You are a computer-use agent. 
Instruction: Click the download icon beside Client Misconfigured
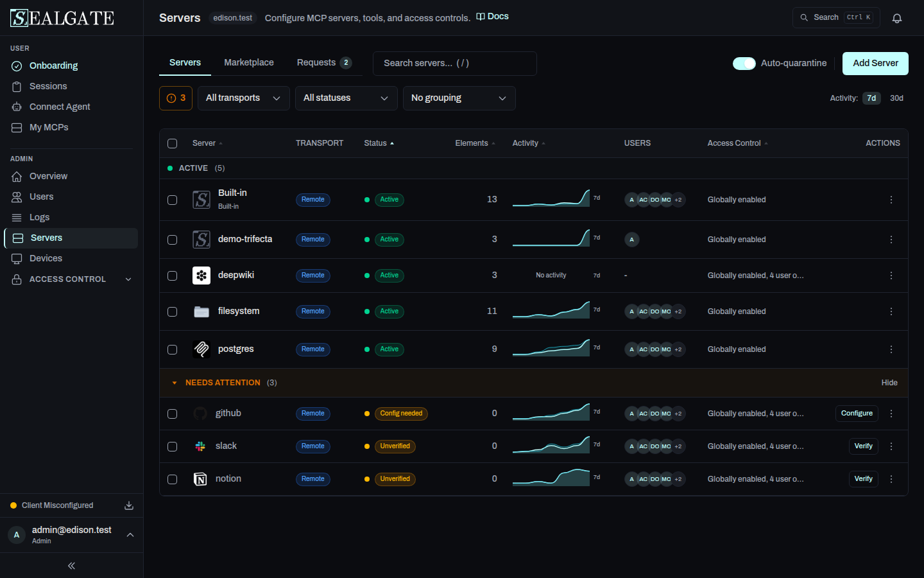129,505
